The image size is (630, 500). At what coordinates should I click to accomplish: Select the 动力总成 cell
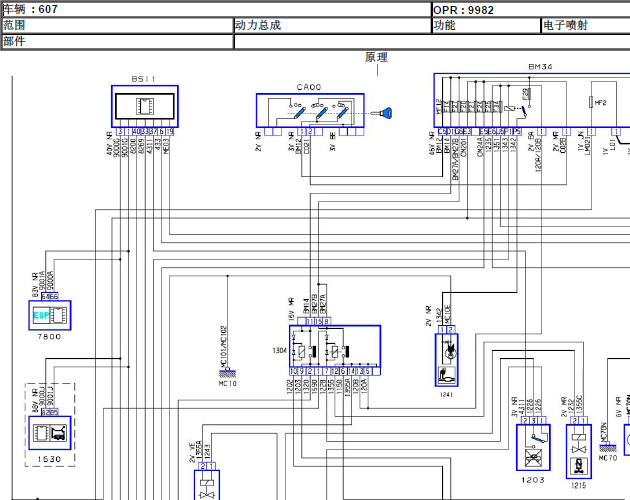tap(332, 25)
